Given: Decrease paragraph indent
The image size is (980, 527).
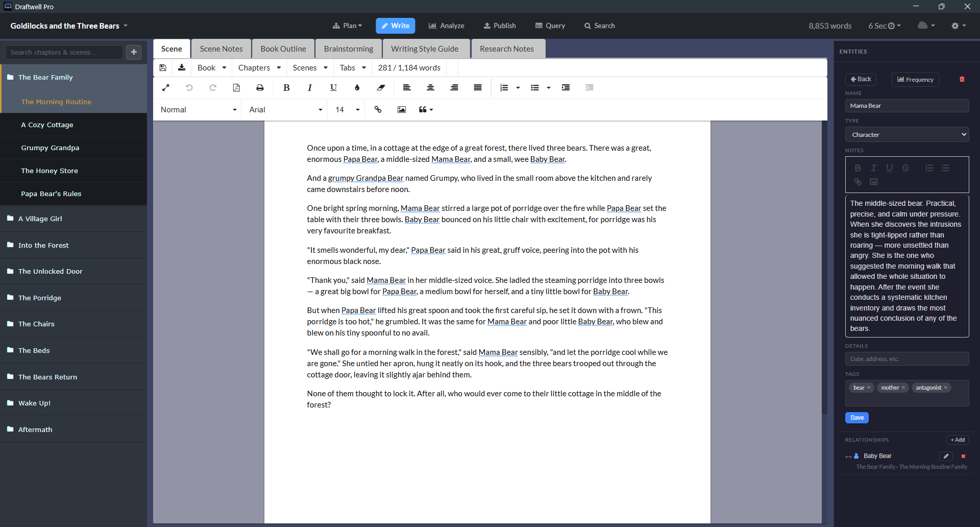Looking at the screenshot, I should [x=590, y=88].
